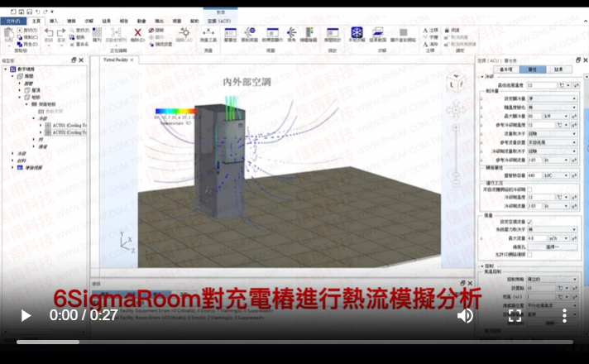The width and height of the screenshot is (589, 364).
Task: Click the reset arrow beside minimum temperature field
Action: tap(576, 85)
